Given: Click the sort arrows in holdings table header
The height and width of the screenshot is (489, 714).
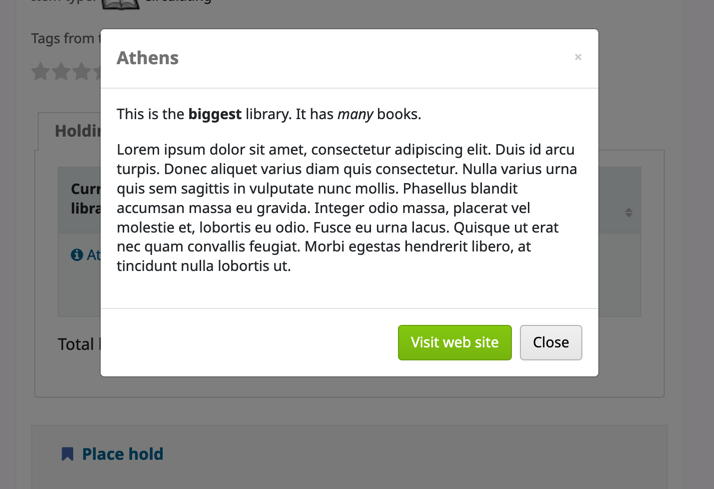Looking at the screenshot, I should click(x=628, y=212).
